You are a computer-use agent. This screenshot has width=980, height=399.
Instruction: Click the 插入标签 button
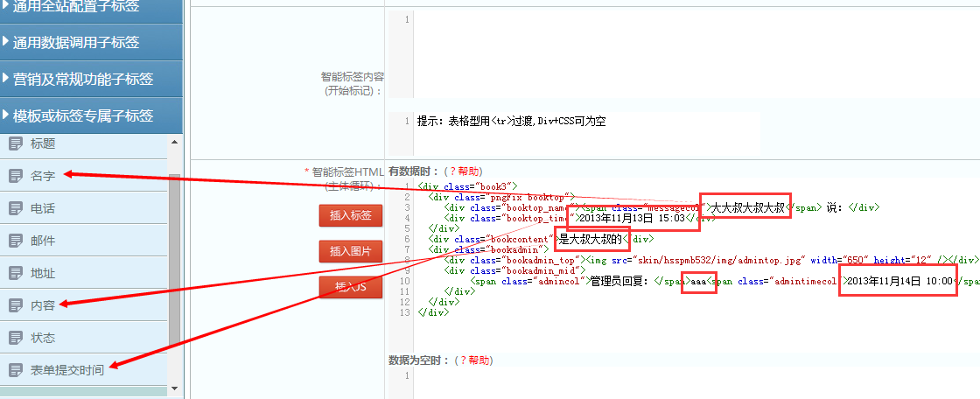[x=350, y=215]
